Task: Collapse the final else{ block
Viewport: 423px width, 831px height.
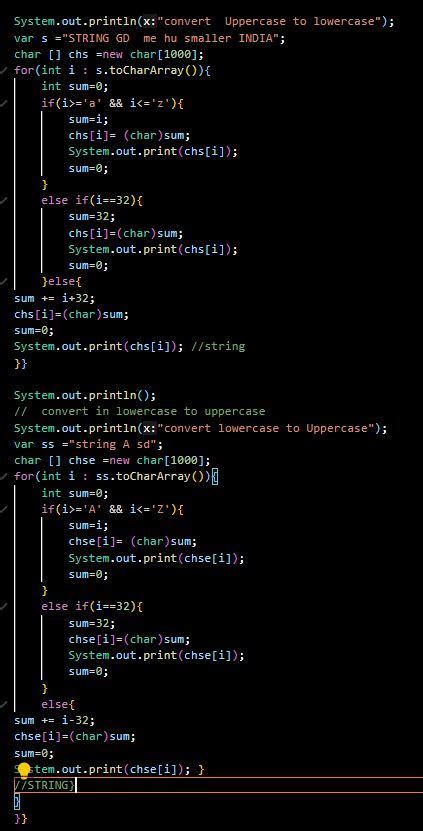Action: (3, 704)
